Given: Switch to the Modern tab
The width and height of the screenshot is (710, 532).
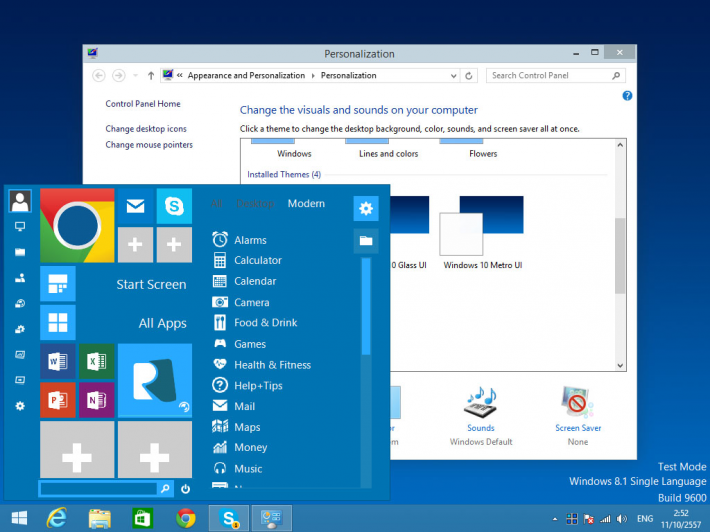Looking at the screenshot, I should coord(306,203).
